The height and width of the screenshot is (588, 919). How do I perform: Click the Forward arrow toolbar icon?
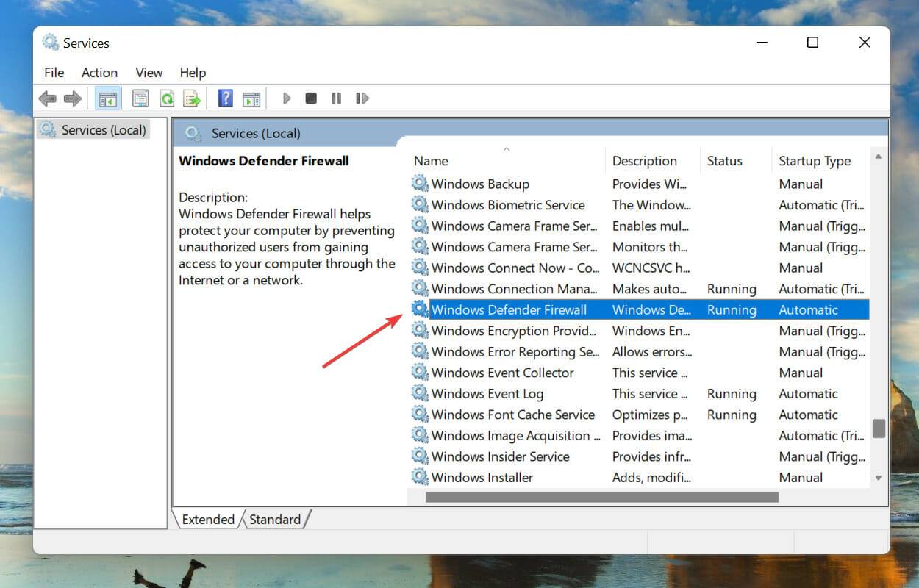coord(72,98)
